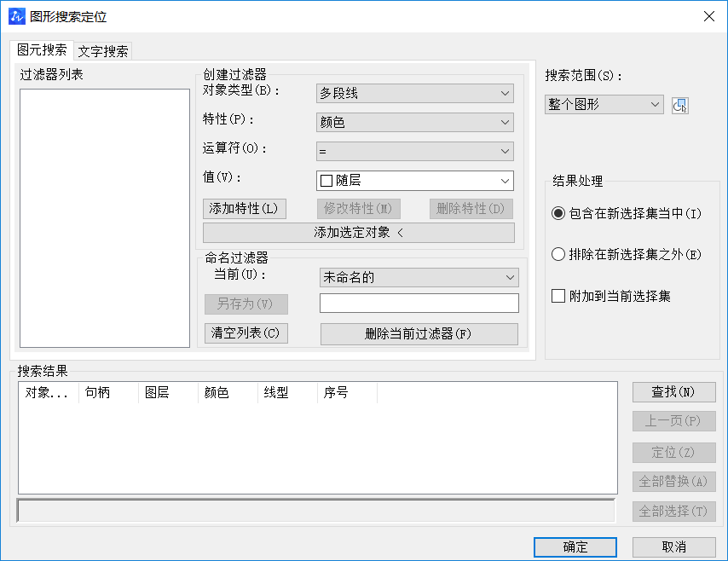Open the 当前 named filter dropdown

tap(419, 278)
